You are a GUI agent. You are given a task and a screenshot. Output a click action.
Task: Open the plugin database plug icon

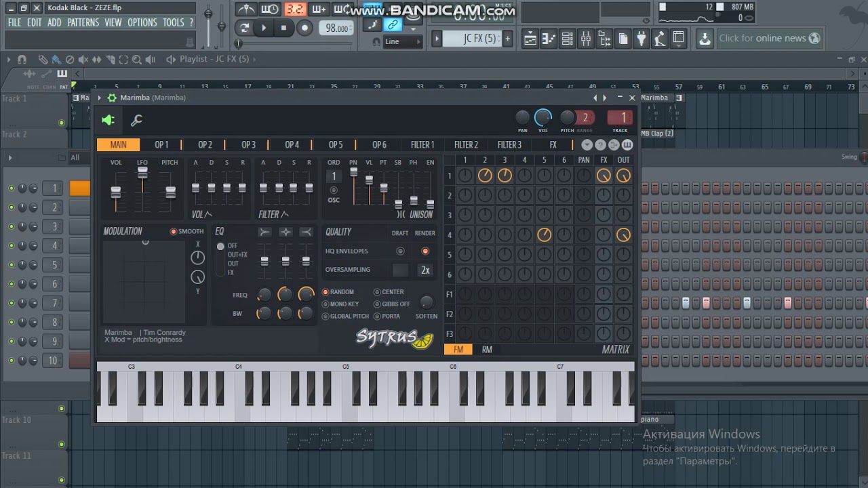[x=641, y=39]
